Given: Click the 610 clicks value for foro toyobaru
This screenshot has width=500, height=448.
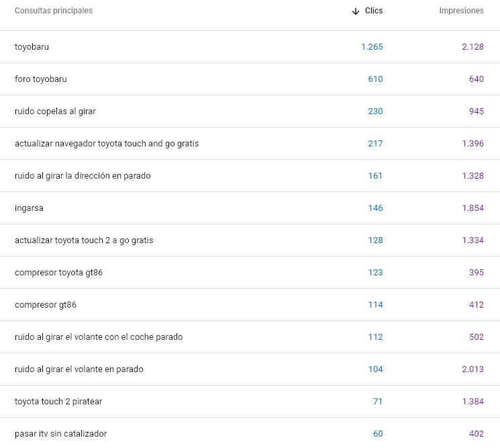Looking at the screenshot, I should 375,79.
